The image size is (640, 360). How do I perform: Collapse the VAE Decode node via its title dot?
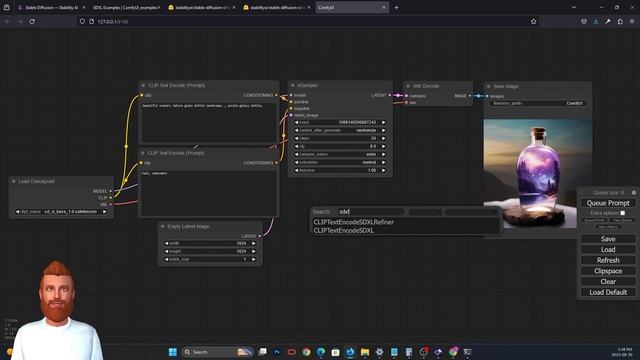point(408,86)
